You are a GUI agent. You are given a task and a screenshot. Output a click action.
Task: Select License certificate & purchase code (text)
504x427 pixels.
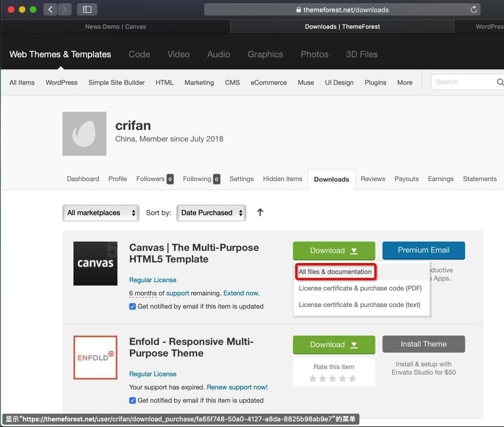click(359, 305)
